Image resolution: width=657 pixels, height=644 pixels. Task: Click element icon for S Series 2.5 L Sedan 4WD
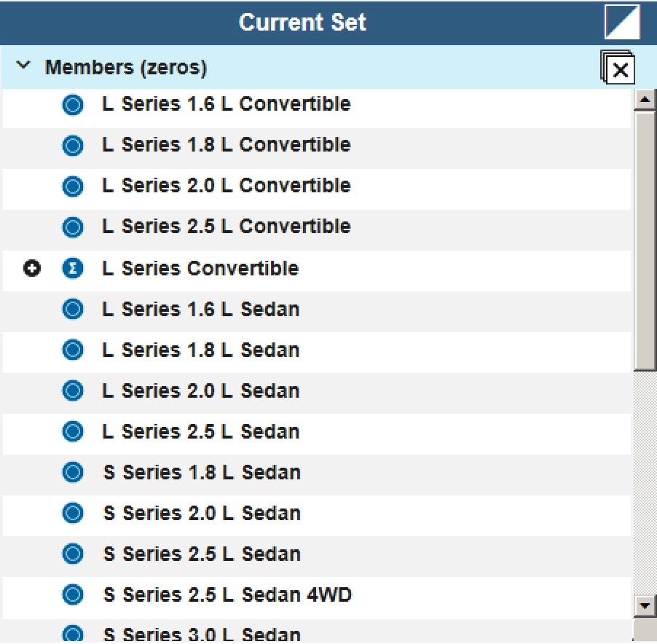[73, 595]
